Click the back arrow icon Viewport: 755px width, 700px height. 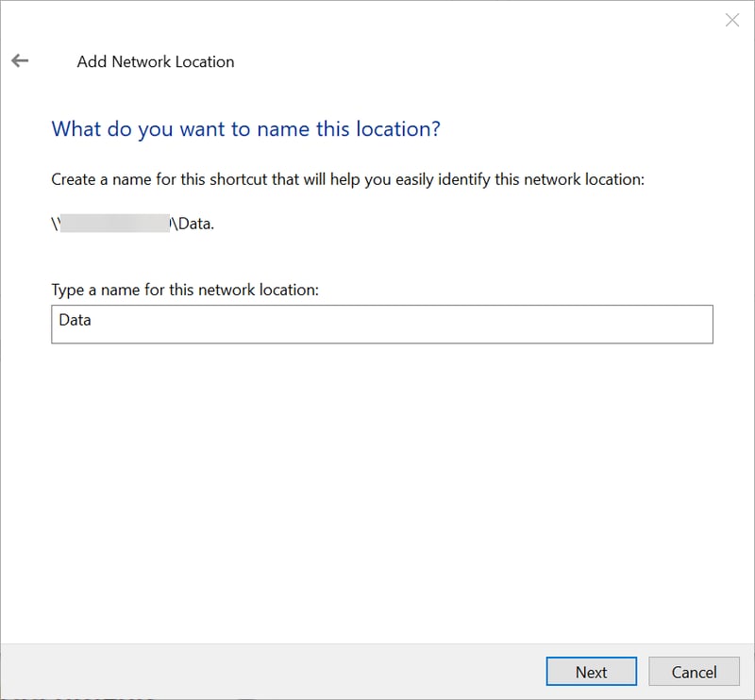[x=20, y=61]
